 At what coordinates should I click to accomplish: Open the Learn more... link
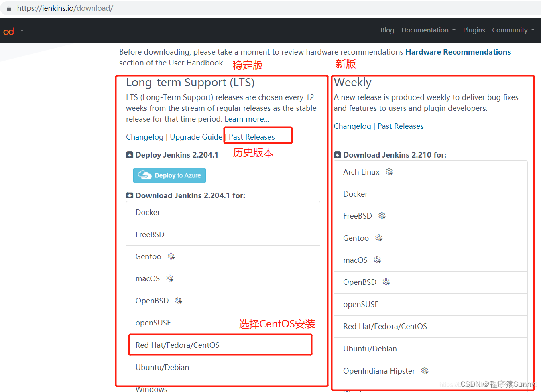point(247,119)
